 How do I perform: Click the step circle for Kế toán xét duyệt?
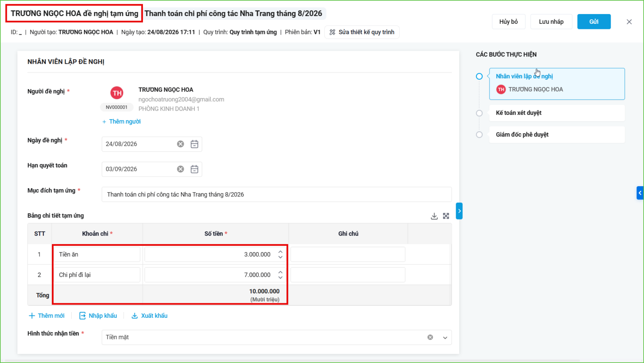point(479,113)
